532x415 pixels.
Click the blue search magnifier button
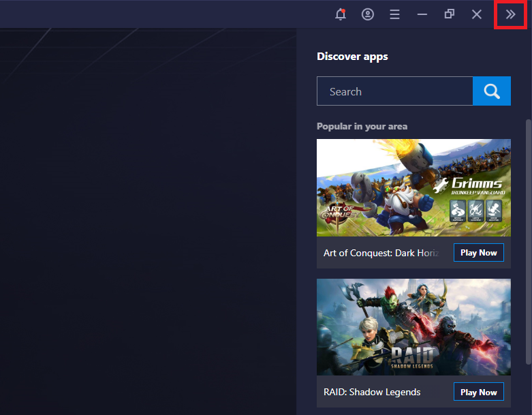point(492,91)
